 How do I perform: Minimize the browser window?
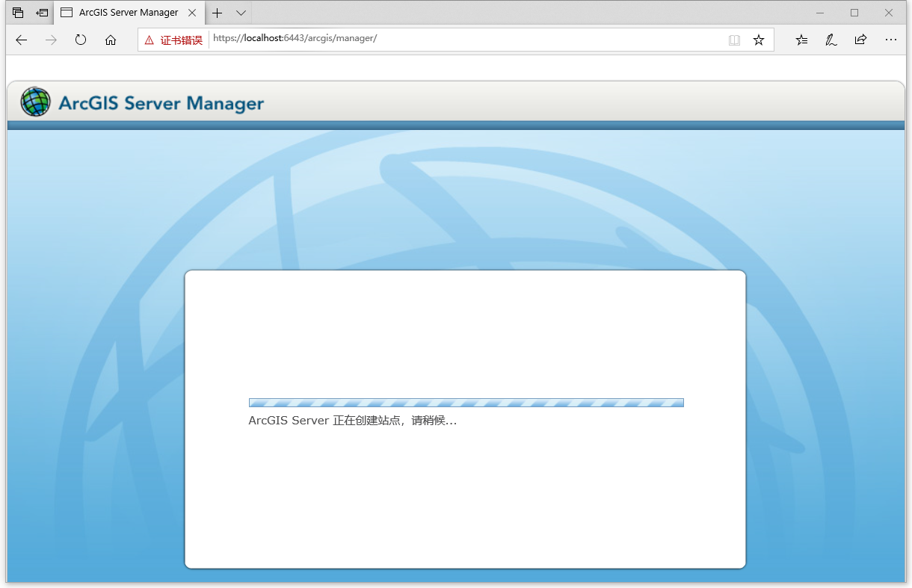pos(820,13)
